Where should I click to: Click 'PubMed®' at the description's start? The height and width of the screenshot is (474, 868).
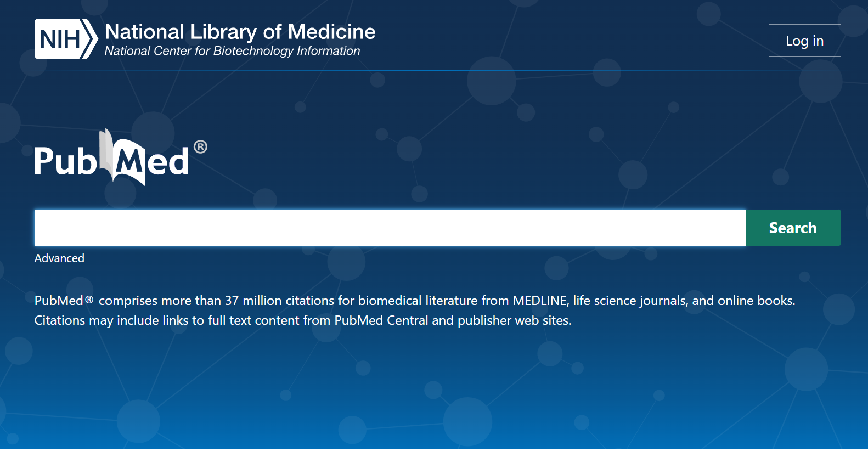pos(64,301)
